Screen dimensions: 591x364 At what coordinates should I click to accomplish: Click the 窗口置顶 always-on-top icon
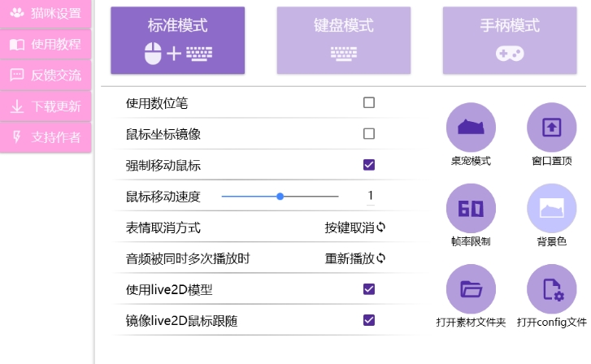[551, 128]
